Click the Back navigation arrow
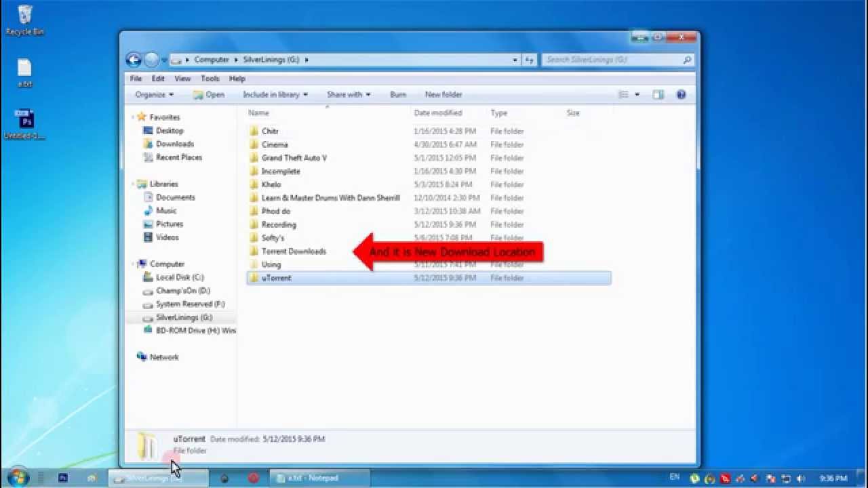 pos(134,60)
